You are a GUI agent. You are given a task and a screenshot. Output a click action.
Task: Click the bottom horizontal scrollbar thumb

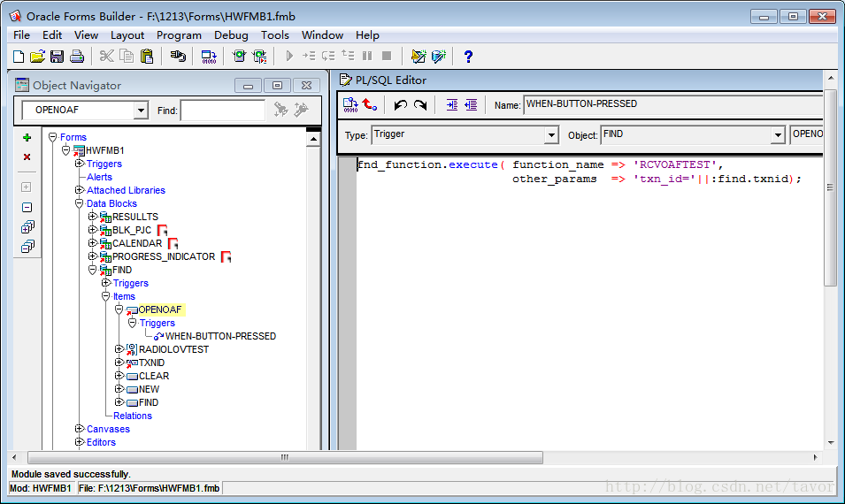285,458
